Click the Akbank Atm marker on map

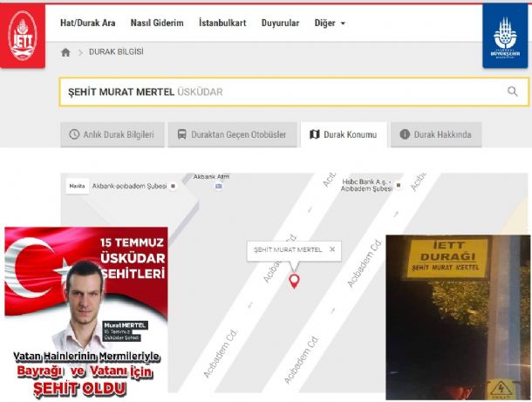coord(219,186)
